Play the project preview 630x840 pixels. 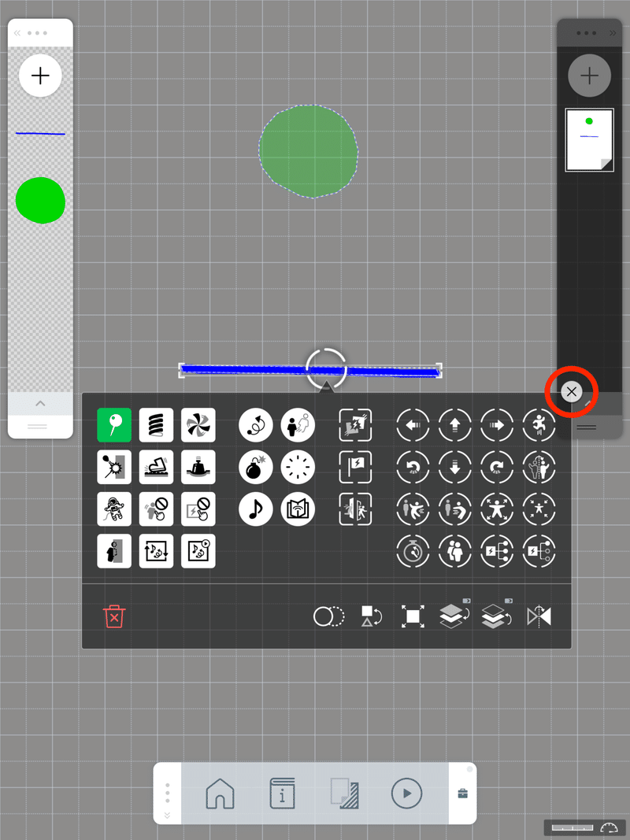click(406, 794)
